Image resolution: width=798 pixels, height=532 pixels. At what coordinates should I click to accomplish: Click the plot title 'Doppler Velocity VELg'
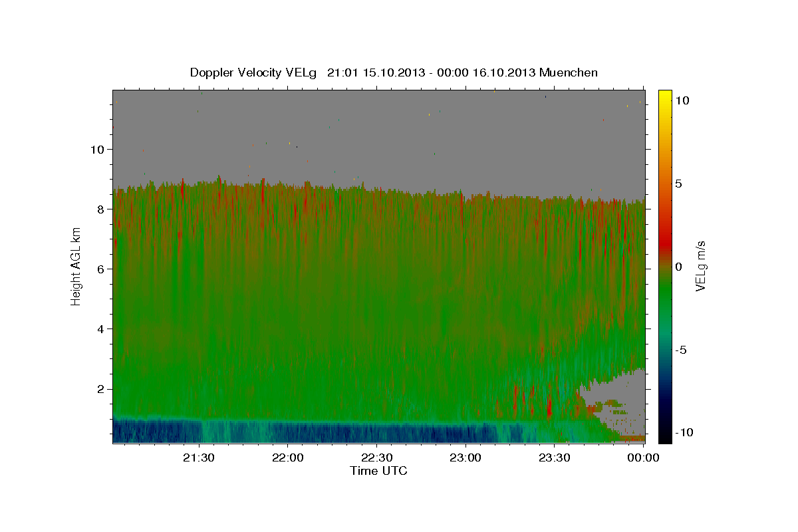pos(253,72)
